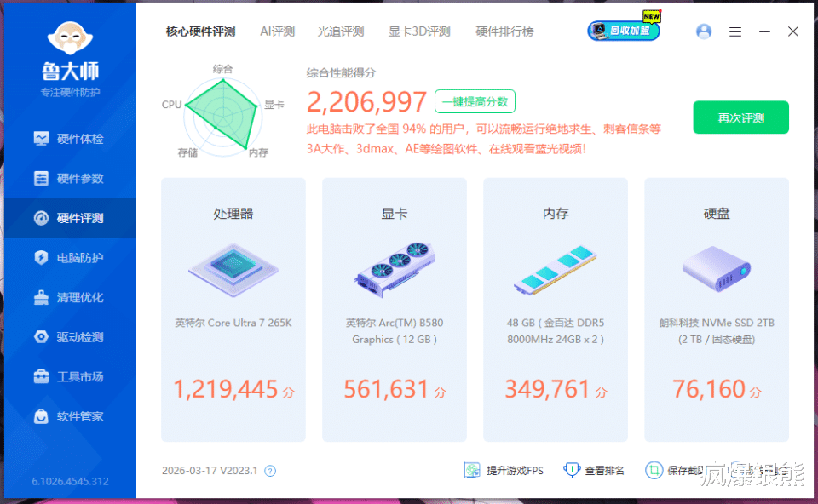The width and height of the screenshot is (818, 504).
Task: Switch to AI评测 tab
Action: (x=277, y=31)
